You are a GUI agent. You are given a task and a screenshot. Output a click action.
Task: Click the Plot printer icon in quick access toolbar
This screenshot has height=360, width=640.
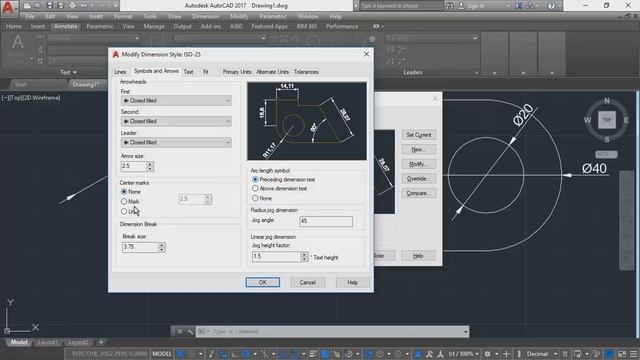tap(72, 6)
